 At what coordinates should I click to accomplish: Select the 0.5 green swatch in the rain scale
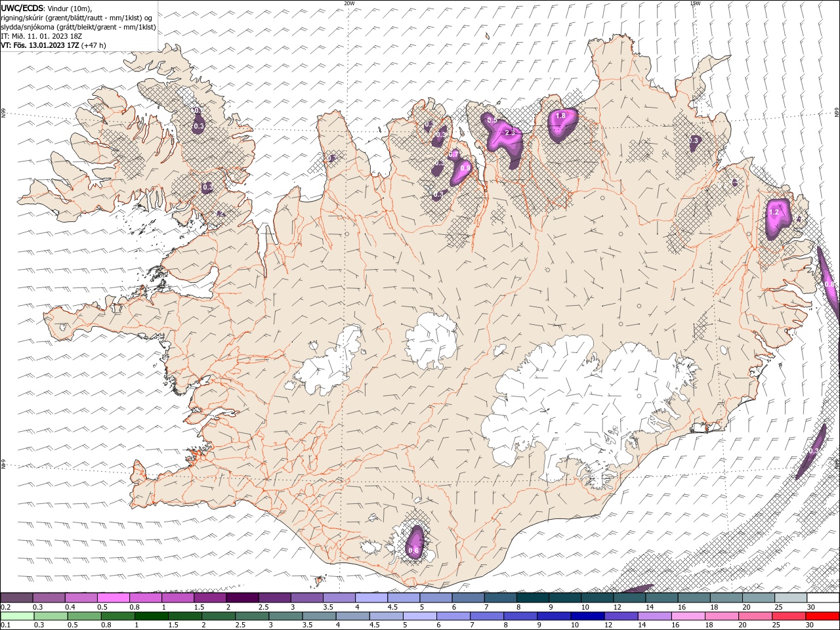tap(84, 616)
